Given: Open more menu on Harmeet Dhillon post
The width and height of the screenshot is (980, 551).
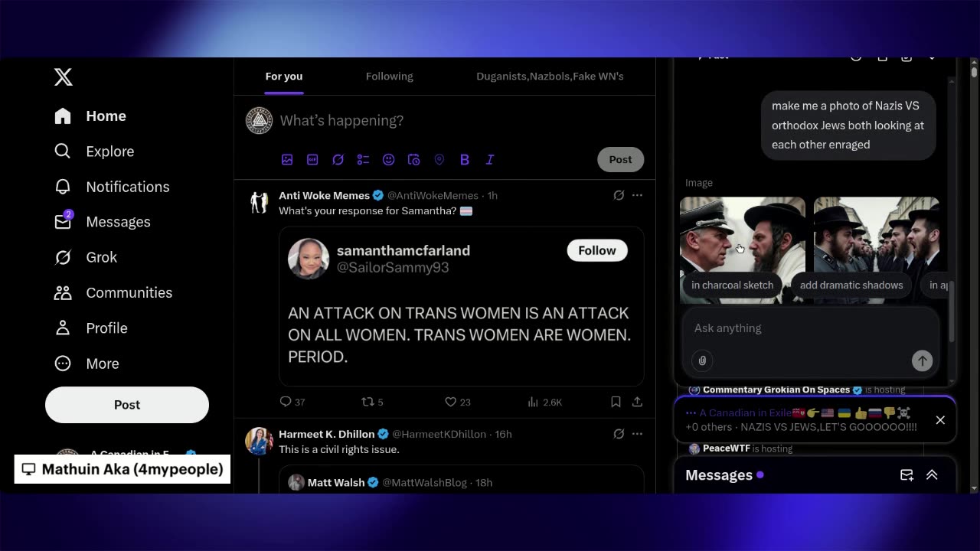Looking at the screenshot, I should pos(637,434).
